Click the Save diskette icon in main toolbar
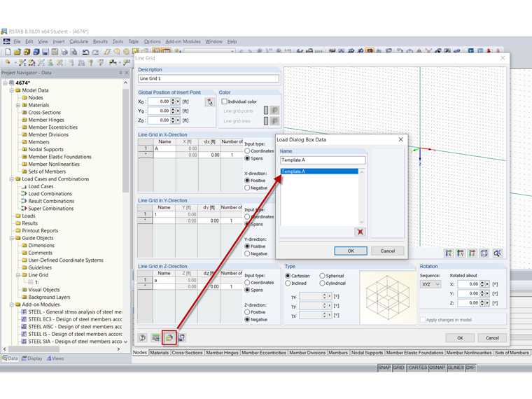Screen dimensions: 532x399 coord(45,52)
